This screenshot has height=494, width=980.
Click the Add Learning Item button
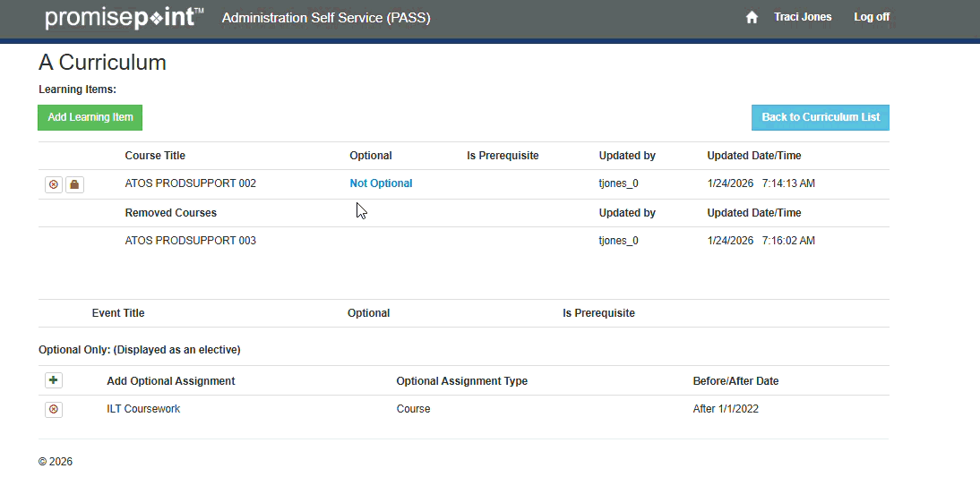[x=90, y=117]
